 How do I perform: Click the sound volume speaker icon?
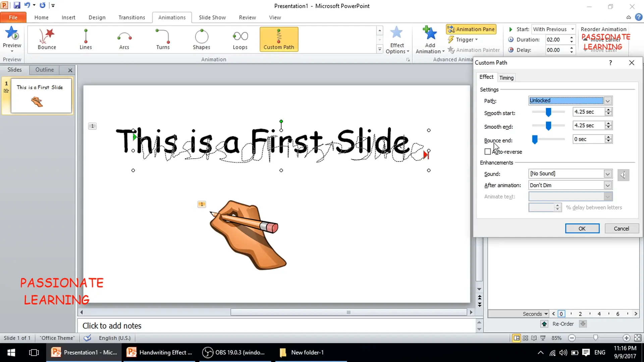(x=623, y=175)
